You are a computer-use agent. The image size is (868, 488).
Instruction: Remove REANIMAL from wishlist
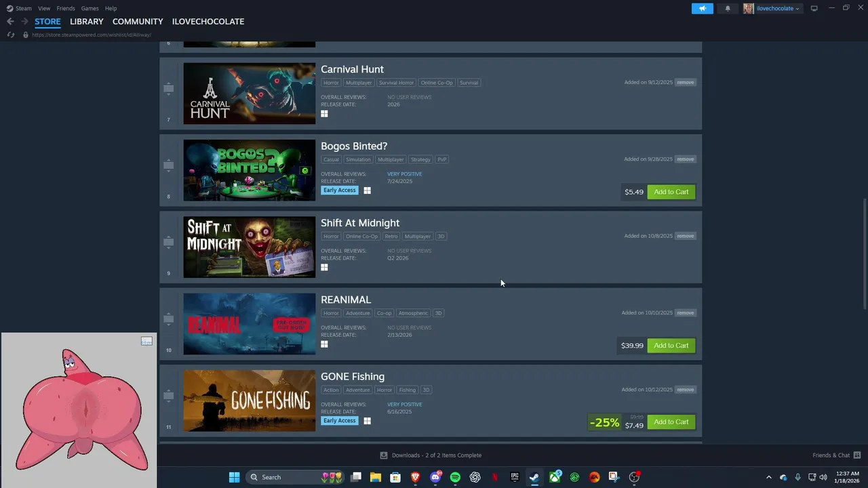pos(685,312)
